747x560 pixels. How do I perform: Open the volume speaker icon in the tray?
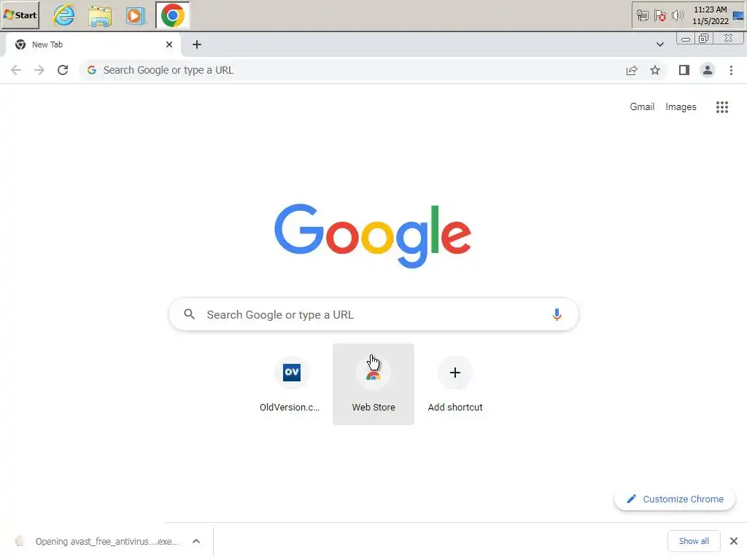coord(677,16)
